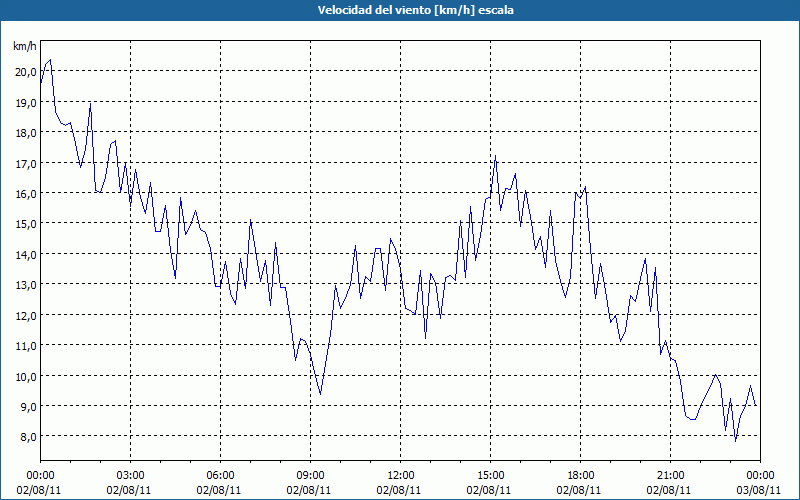Screen dimensions: 800x500
Task: Click the "12:00" time axis label
Action: pyautogui.click(x=401, y=476)
